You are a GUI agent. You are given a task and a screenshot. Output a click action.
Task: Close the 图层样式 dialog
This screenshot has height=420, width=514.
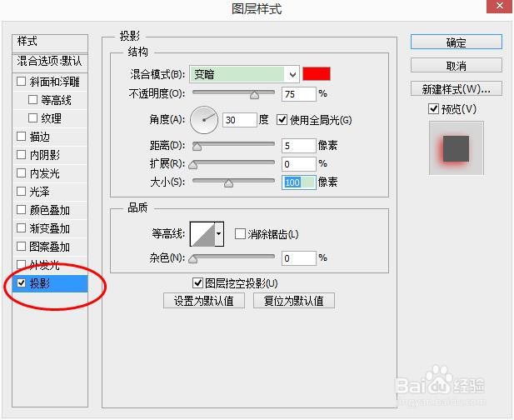[500, 6]
